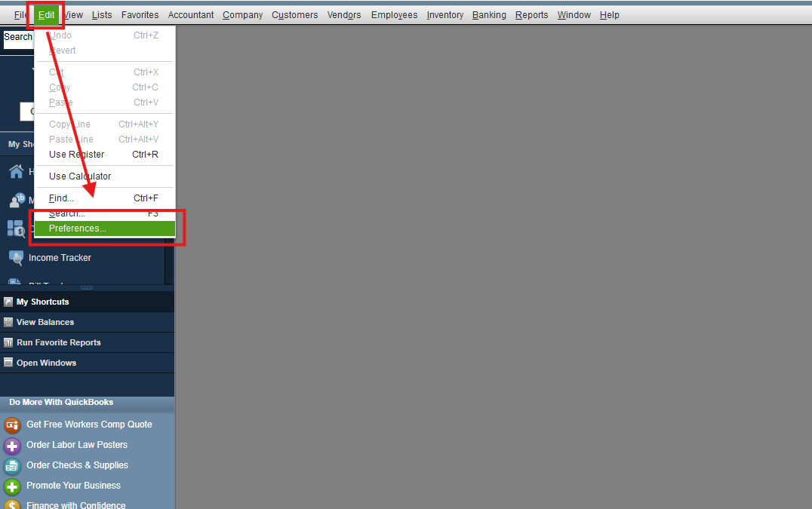Open the Banking menu

pos(489,15)
